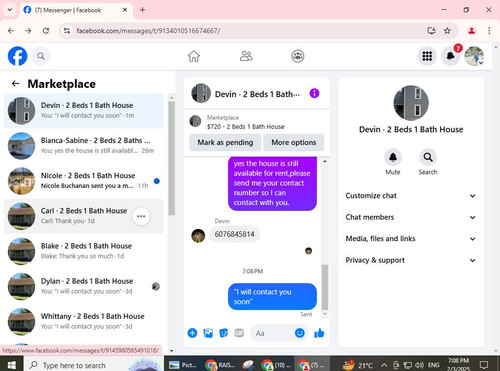
Task: Attach a photo using the image icon
Action: click(x=208, y=333)
